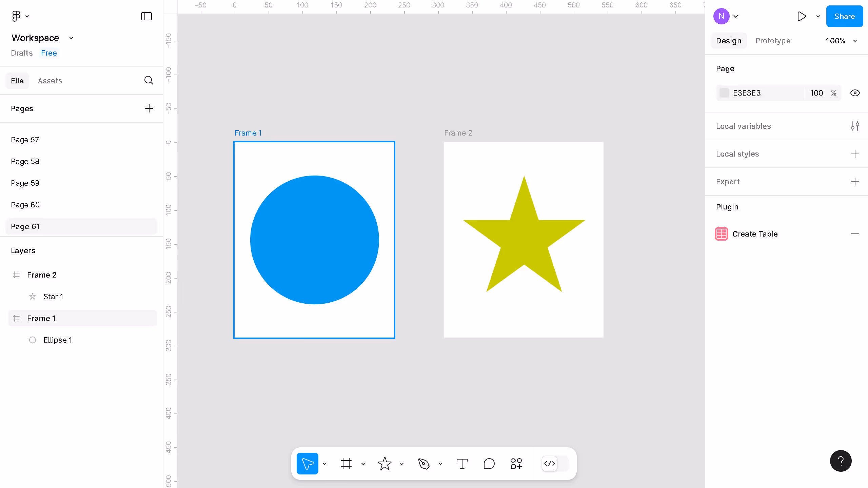Toggle Dev Mode switch in toolbar
868x488 pixels.
coord(555,464)
